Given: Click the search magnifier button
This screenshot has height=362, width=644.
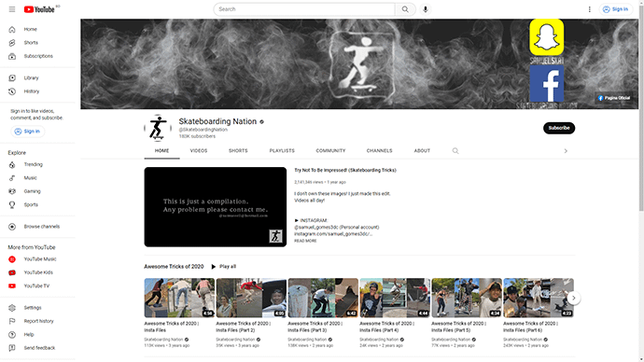Looking at the screenshot, I should tap(405, 9).
